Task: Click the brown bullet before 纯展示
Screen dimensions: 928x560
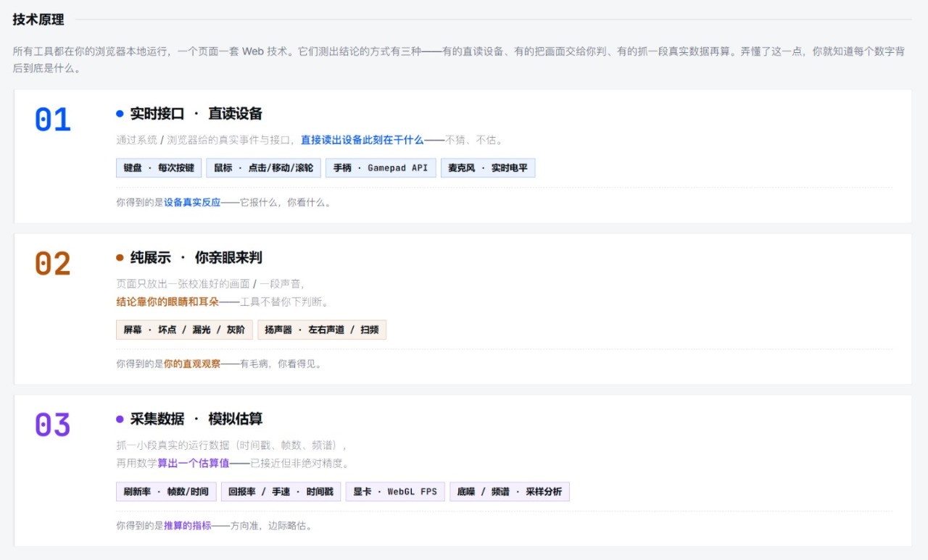Action: point(120,258)
